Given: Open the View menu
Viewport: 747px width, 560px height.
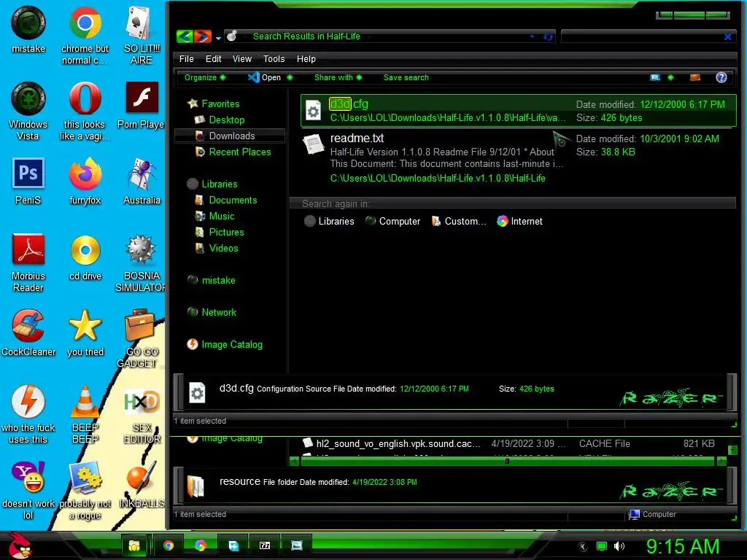Looking at the screenshot, I should (242, 59).
